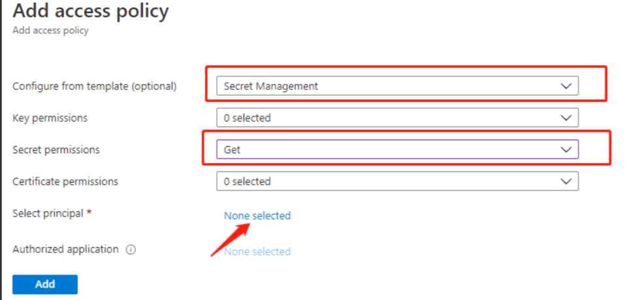This screenshot has width=644, height=300.
Task: Click the chevron on the Secret Management dropdown
Action: (566, 85)
